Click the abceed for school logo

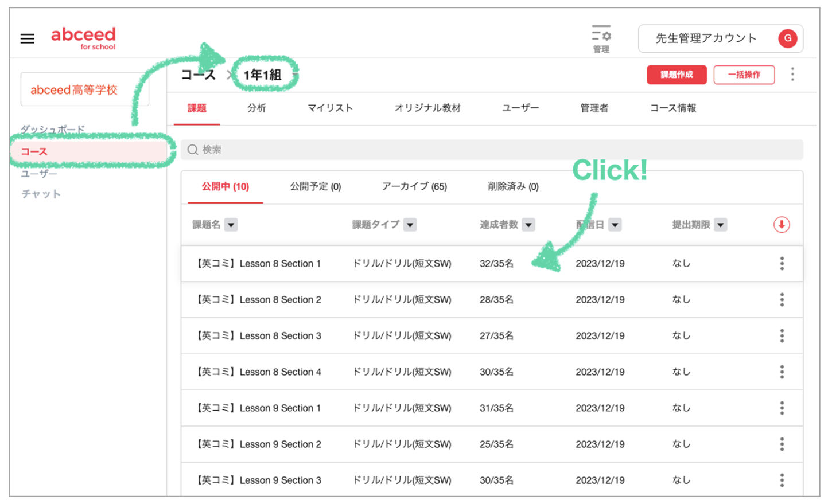(x=83, y=38)
